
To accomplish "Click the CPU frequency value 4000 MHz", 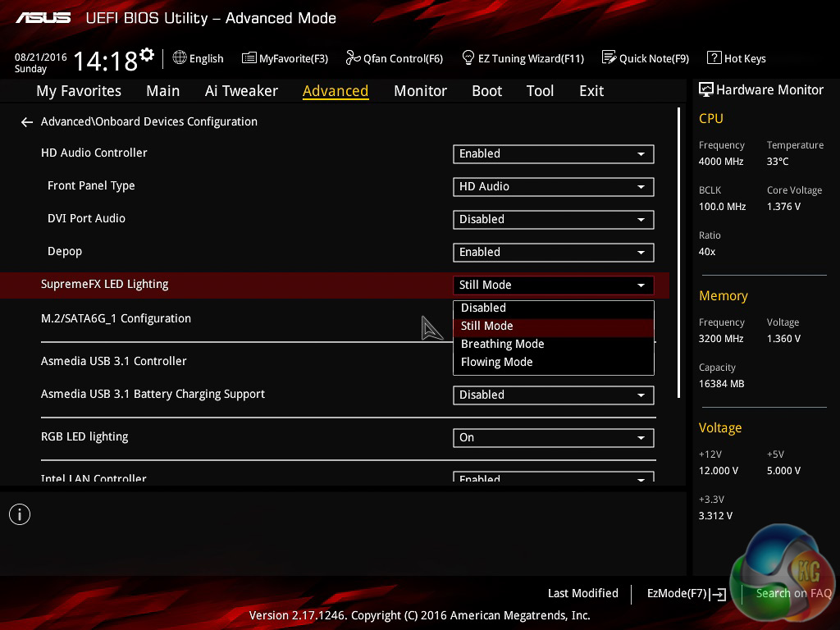I will [721, 162].
